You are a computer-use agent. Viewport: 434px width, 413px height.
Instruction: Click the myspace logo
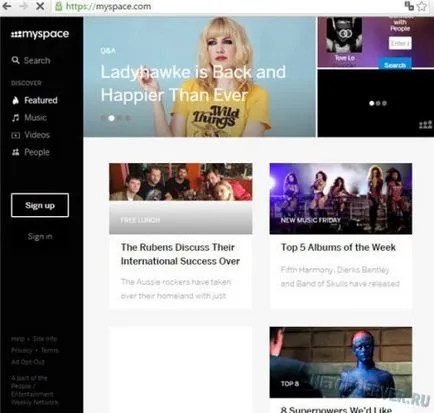tap(40, 34)
